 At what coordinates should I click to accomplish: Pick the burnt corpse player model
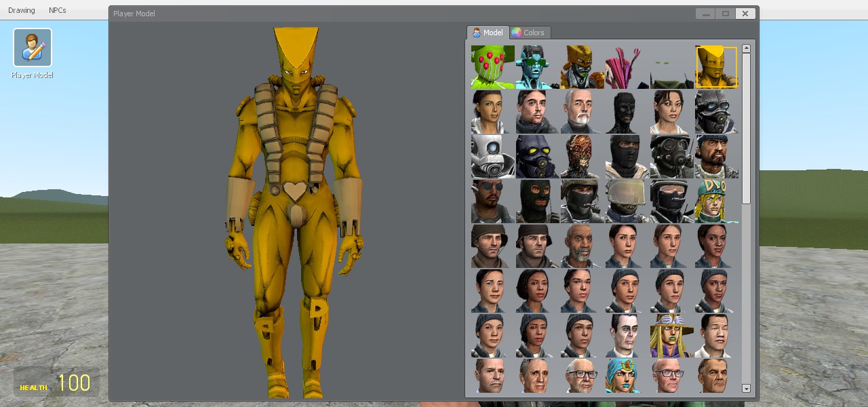pos(582,157)
